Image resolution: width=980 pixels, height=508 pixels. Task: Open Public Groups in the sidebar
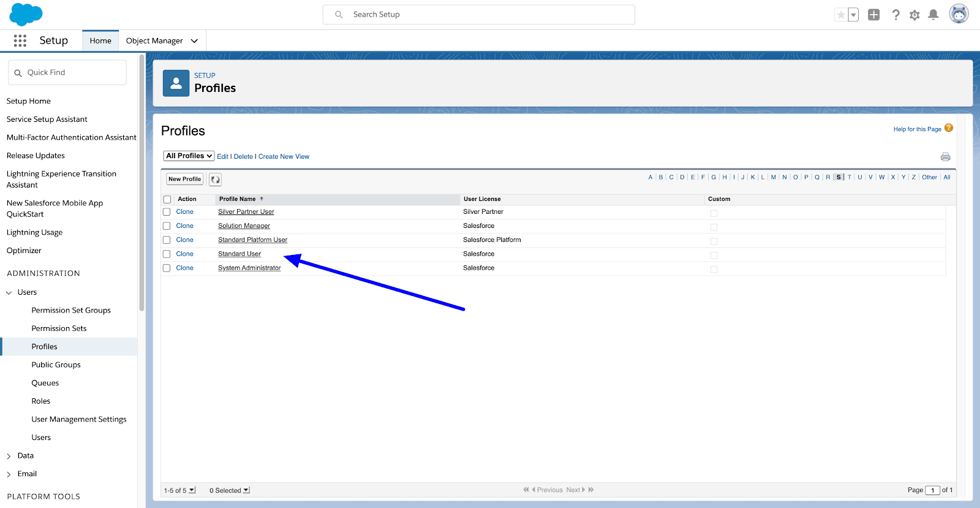tap(56, 365)
